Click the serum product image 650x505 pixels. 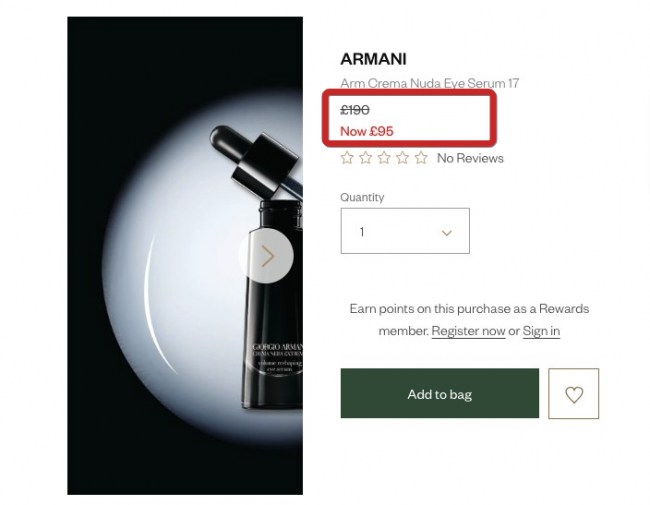click(185, 256)
